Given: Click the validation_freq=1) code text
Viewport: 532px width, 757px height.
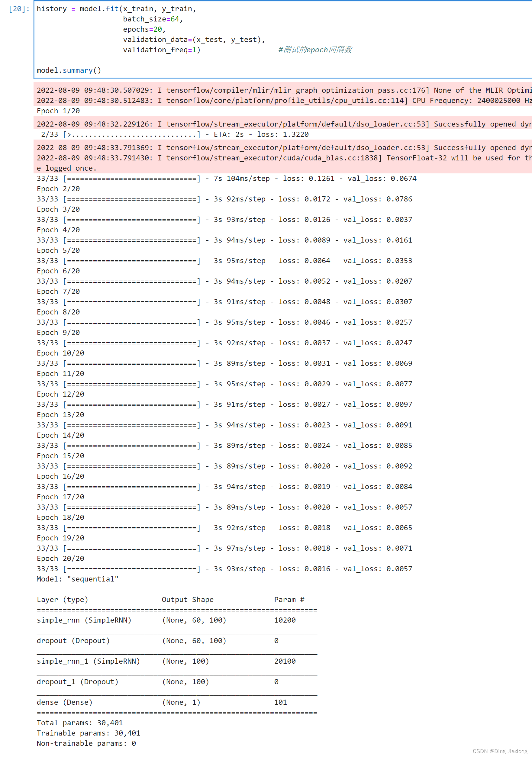Looking at the screenshot, I should click(162, 50).
